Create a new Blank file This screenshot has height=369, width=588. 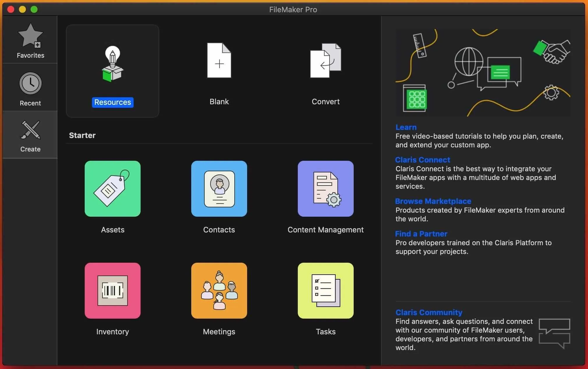click(x=219, y=60)
